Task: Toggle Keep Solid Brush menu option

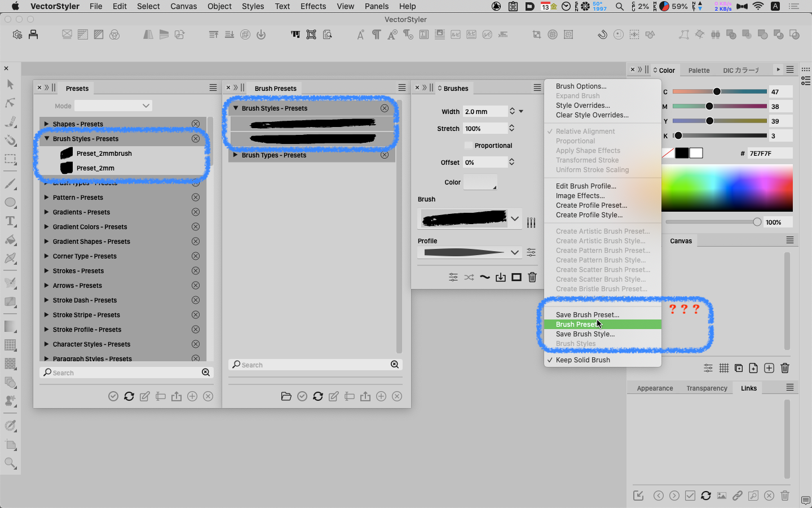Action: [583, 360]
